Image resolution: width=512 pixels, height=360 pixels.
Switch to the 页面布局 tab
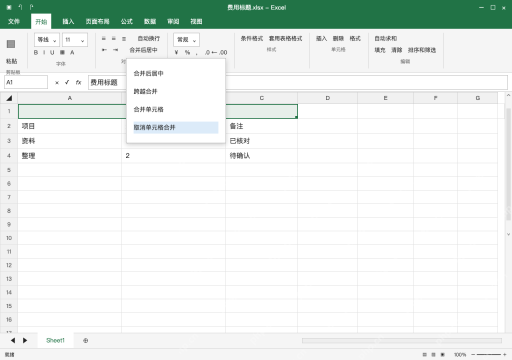pos(97,21)
